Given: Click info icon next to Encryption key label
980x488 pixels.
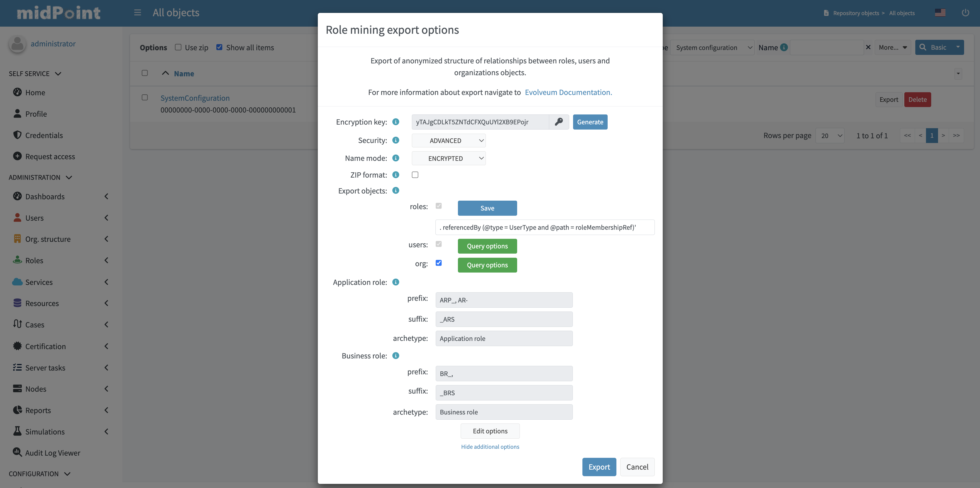Looking at the screenshot, I should (x=396, y=122).
